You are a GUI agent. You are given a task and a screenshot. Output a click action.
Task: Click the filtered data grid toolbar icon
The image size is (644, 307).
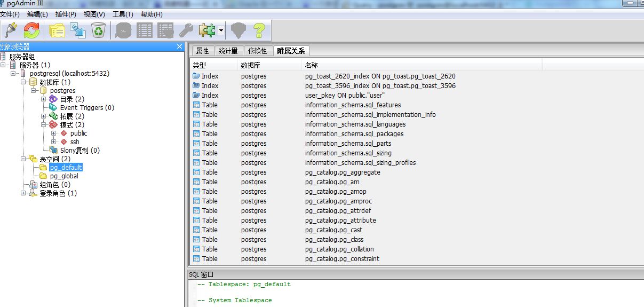[165, 30]
